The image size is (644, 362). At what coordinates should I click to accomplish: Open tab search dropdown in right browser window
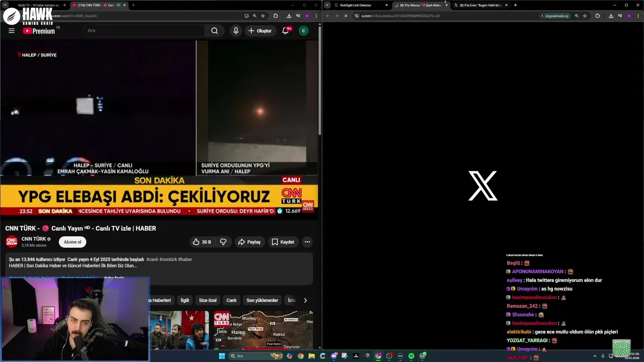coord(327,5)
